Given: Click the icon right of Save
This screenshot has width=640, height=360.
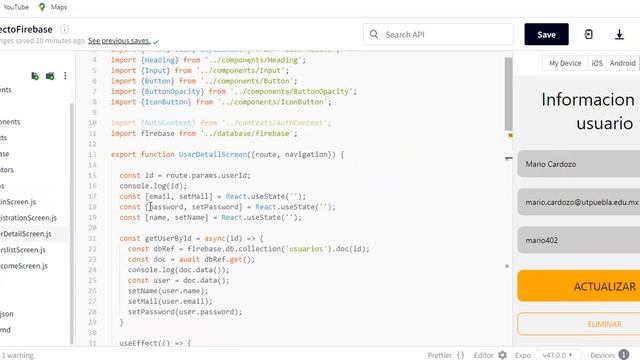Looking at the screenshot, I should [x=588, y=34].
